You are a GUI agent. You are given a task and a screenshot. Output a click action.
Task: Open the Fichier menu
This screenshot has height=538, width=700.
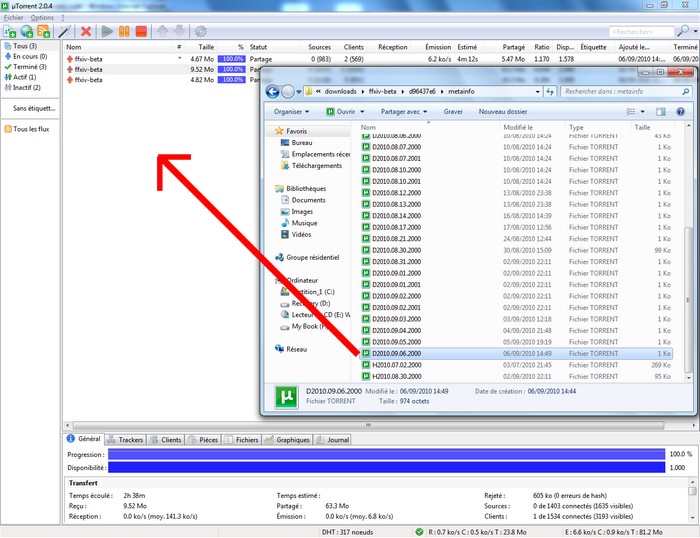13,18
